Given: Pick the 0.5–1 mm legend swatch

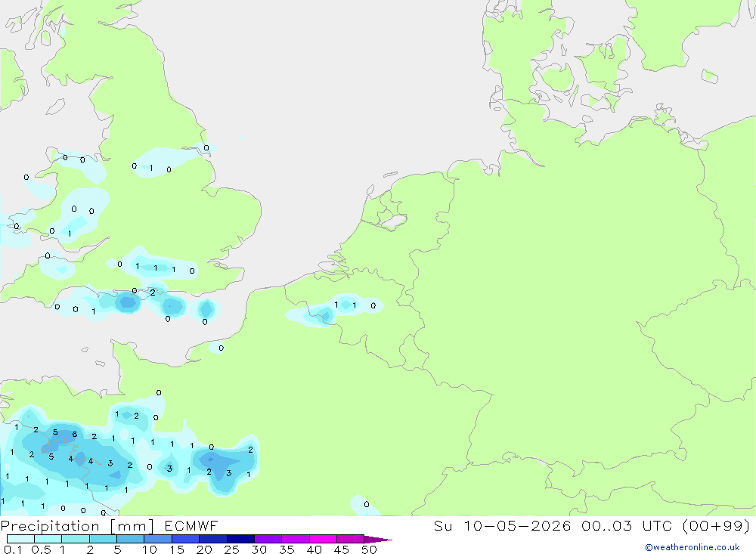Looking at the screenshot, I should (48, 539).
